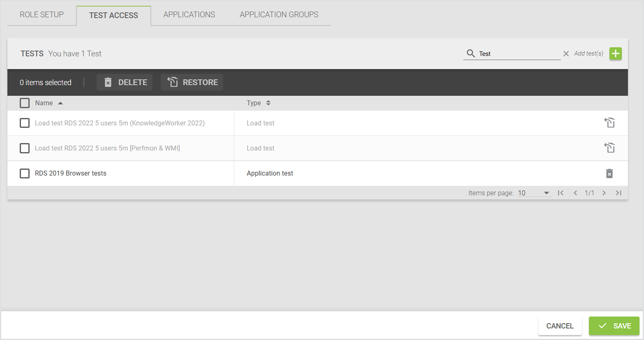This screenshot has width=644, height=340.
Task: Go to the previous page of results
Action: pyautogui.click(x=575, y=193)
